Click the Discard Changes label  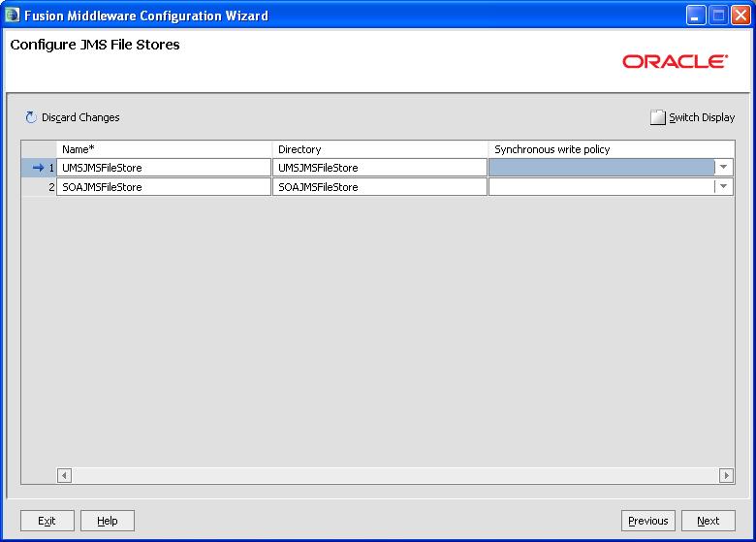coord(80,117)
